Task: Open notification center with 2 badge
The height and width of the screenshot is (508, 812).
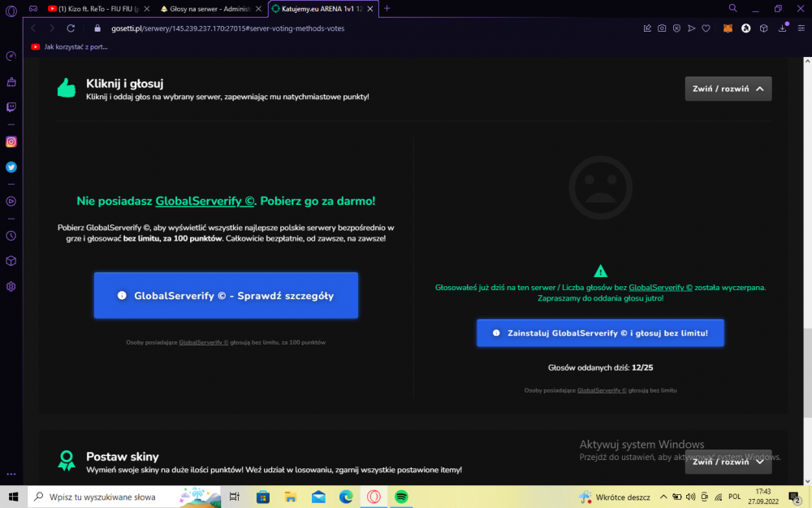Action: pos(795,497)
